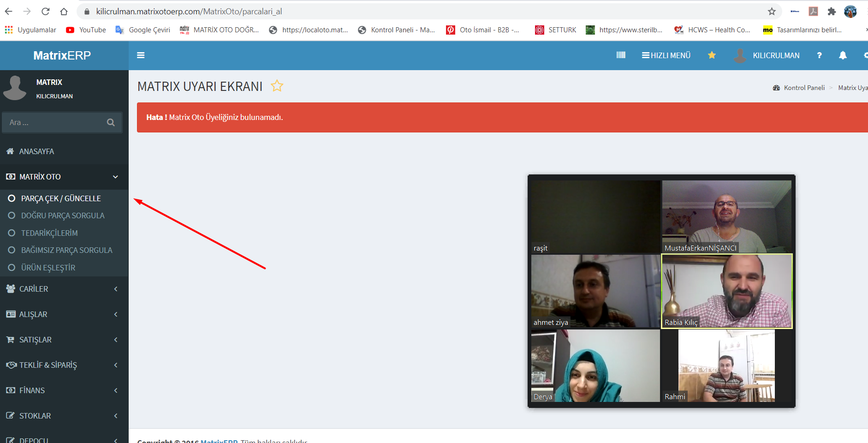Click the hamburger sidebar toggle icon
868x443 pixels.
(141, 55)
